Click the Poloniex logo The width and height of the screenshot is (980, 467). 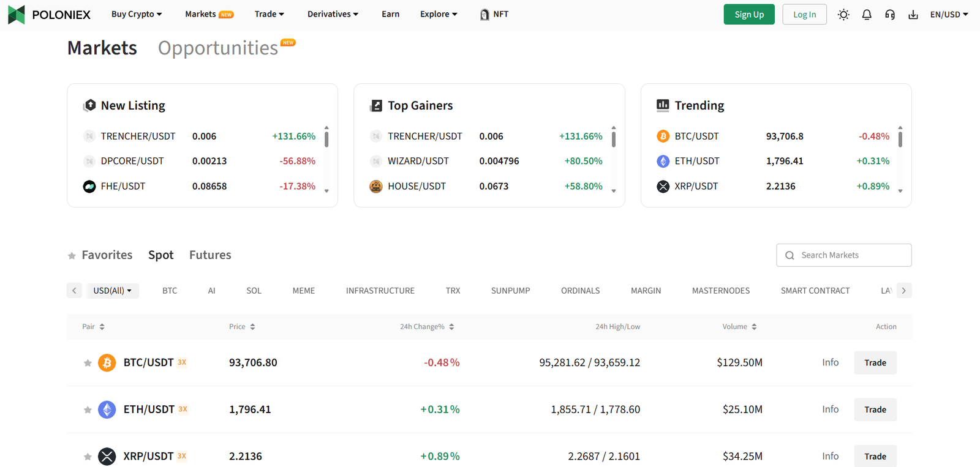49,15
